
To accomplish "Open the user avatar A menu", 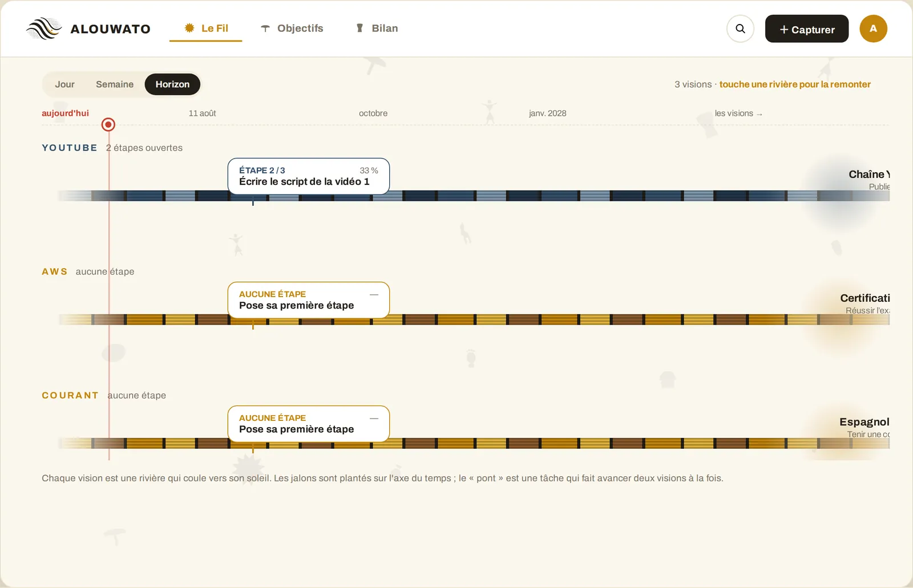I will point(873,29).
